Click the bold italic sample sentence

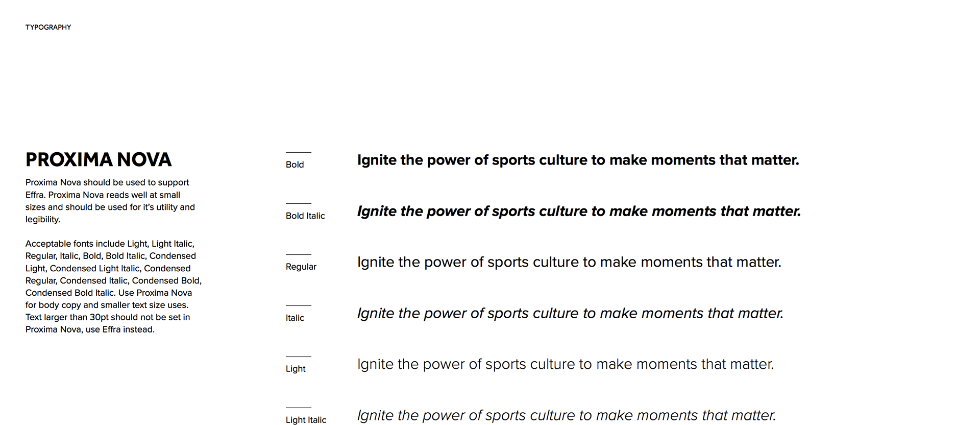click(x=579, y=211)
